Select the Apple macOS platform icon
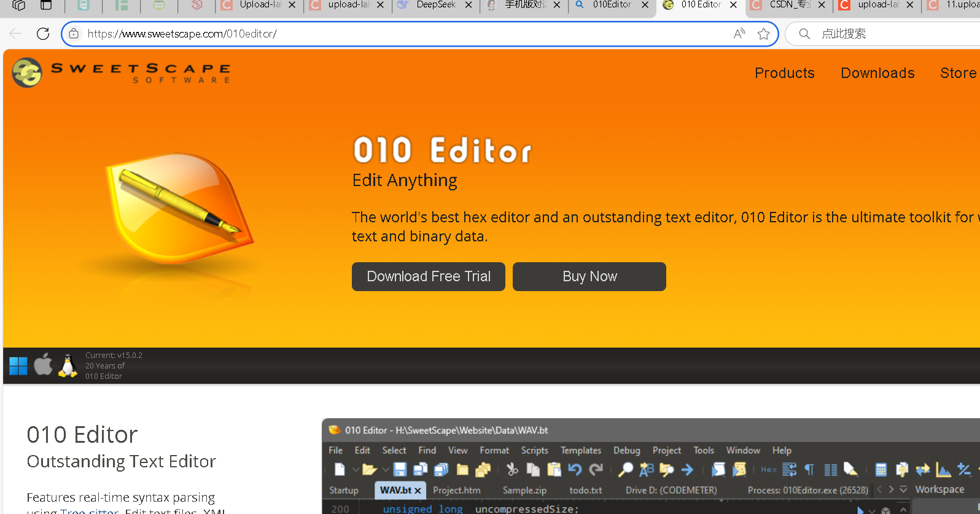This screenshot has width=980, height=514. (43, 365)
